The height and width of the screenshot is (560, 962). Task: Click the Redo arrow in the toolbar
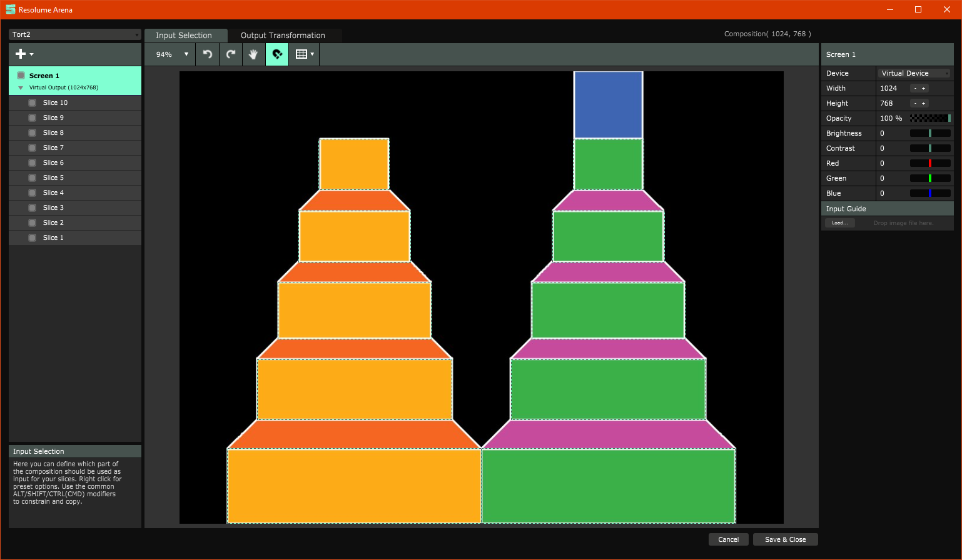231,54
